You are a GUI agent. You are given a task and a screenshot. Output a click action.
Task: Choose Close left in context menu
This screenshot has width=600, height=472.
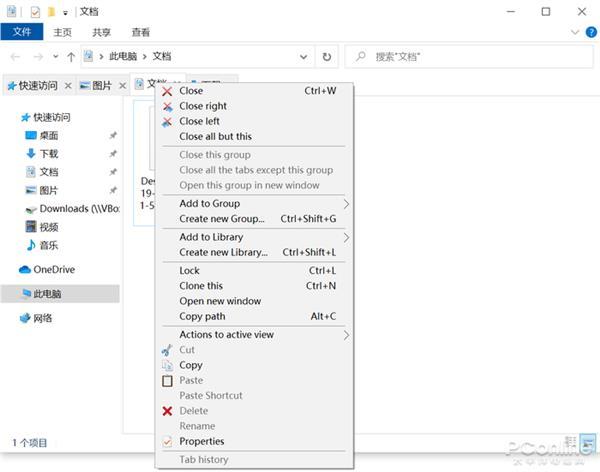(x=254, y=121)
